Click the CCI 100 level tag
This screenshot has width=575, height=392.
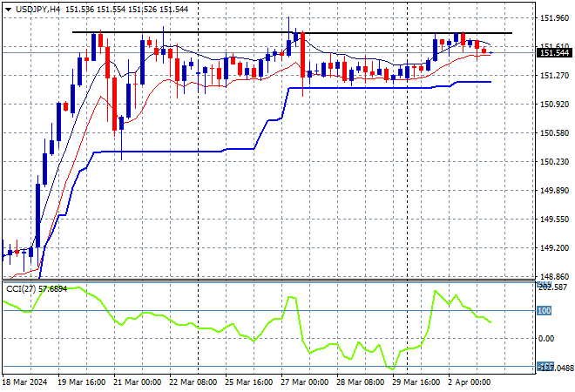(x=544, y=311)
